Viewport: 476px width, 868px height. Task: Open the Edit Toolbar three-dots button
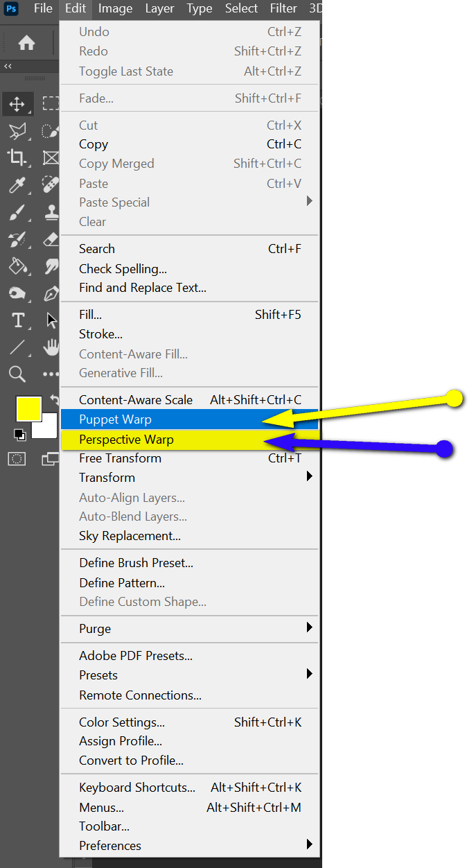tap(51, 374)
